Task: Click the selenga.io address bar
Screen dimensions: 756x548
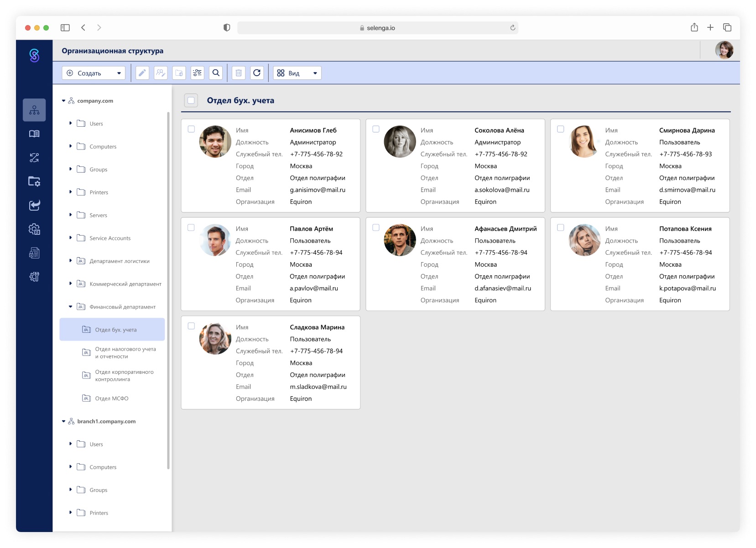Action: point(378,28)
